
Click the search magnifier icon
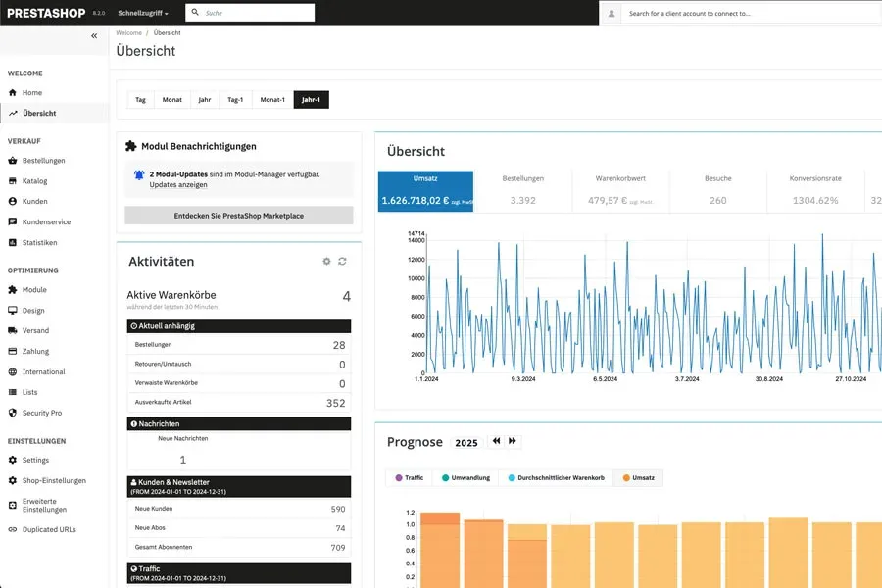[x=195, y=12]
